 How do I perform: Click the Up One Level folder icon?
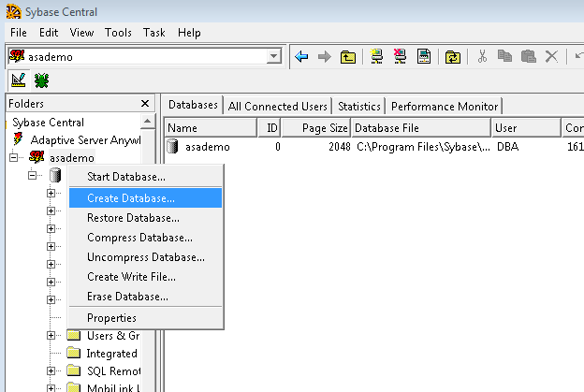(348, 56)
